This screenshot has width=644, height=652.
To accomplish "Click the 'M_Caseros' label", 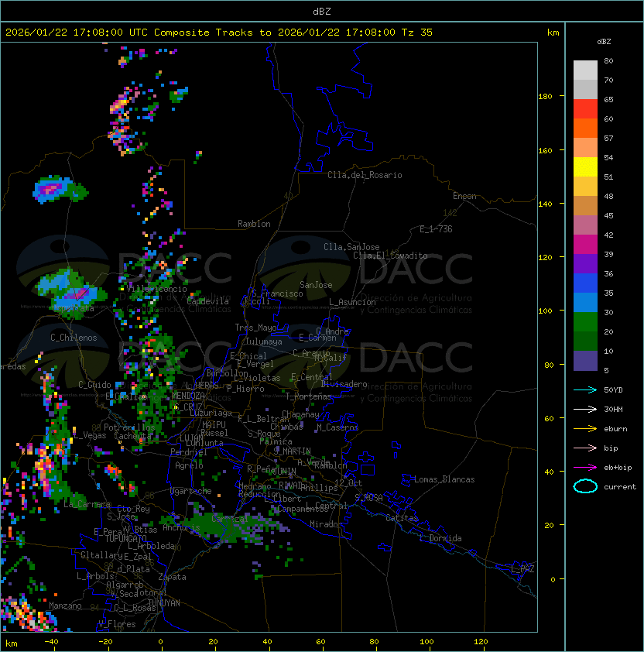I will [x=337, y=427].
